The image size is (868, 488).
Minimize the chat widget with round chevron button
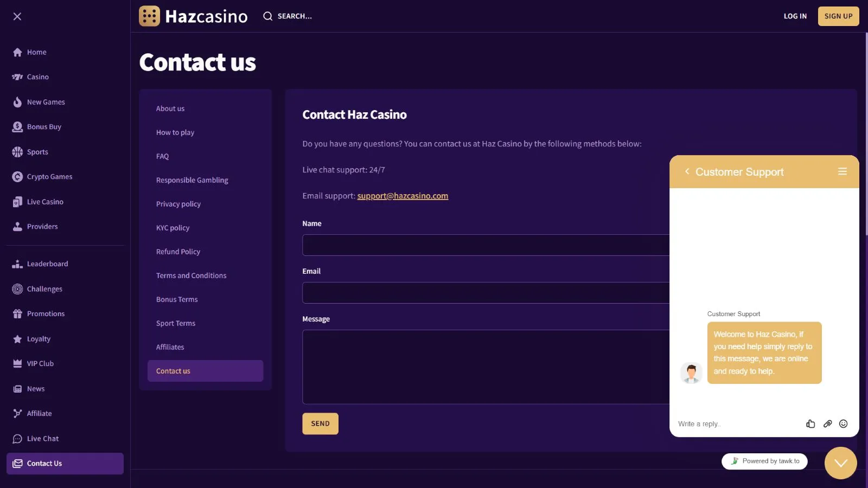pos(840,463)
